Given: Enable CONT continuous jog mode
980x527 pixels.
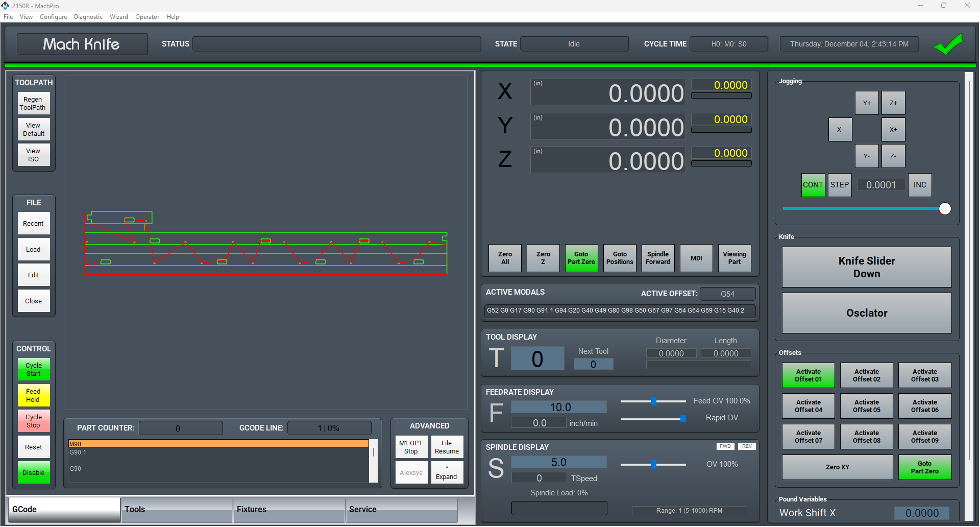Looking at the screenshot, I should [813, 185].
